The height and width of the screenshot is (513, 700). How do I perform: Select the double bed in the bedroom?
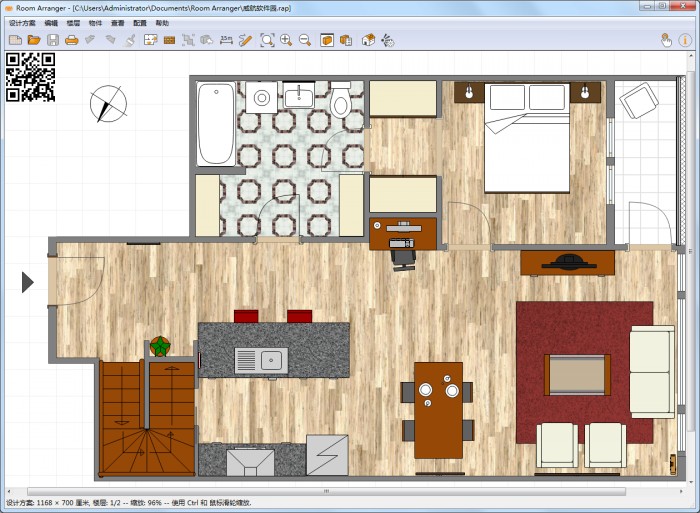click(x=527, y=138)
